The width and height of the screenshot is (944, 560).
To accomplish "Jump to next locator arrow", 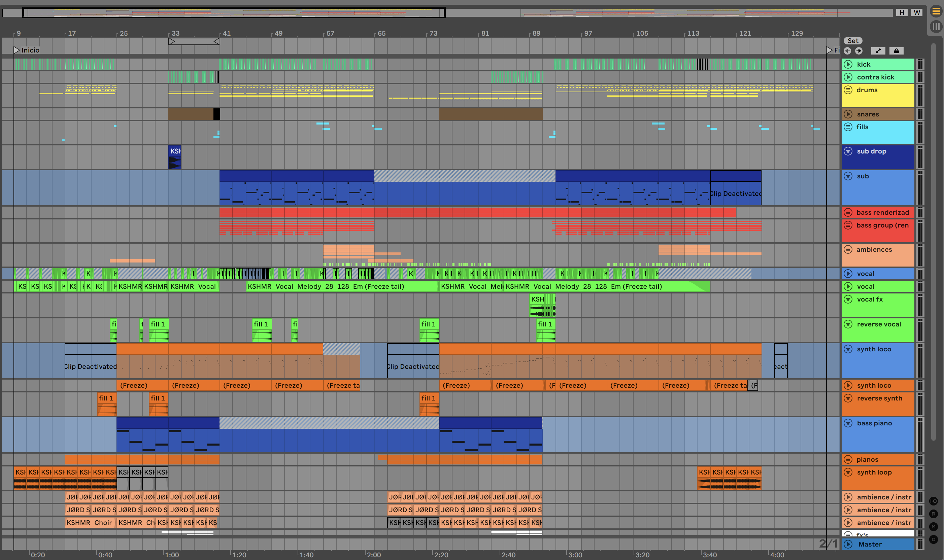I will [859, 51].
